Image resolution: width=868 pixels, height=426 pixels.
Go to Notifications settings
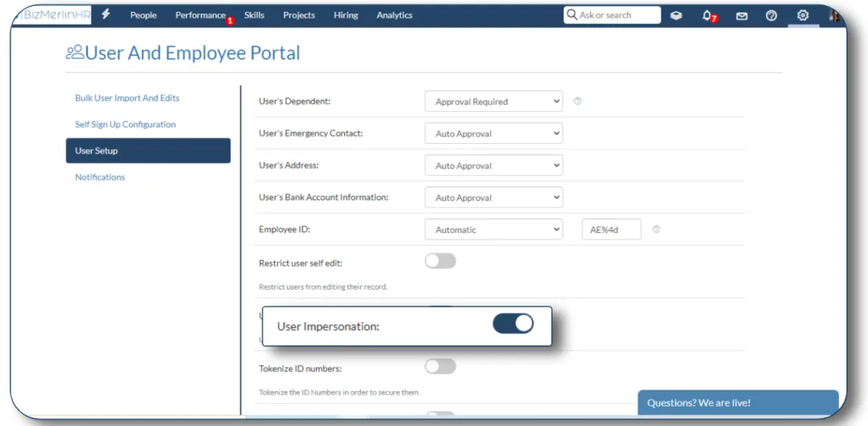coord(100,177)
